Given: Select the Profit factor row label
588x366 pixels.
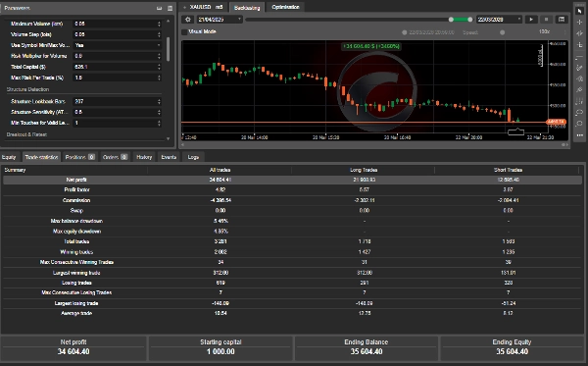Looking at the screenshot, I should point(76,190).
